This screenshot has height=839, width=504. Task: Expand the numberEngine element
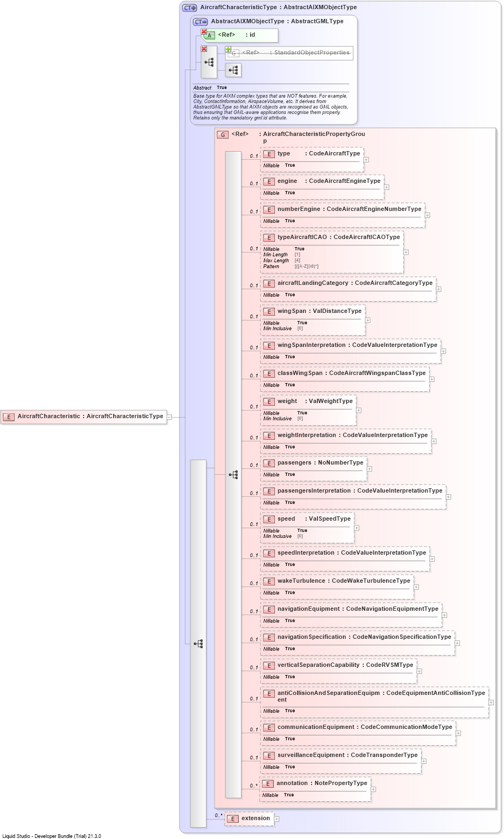click(x=427, y=215)
